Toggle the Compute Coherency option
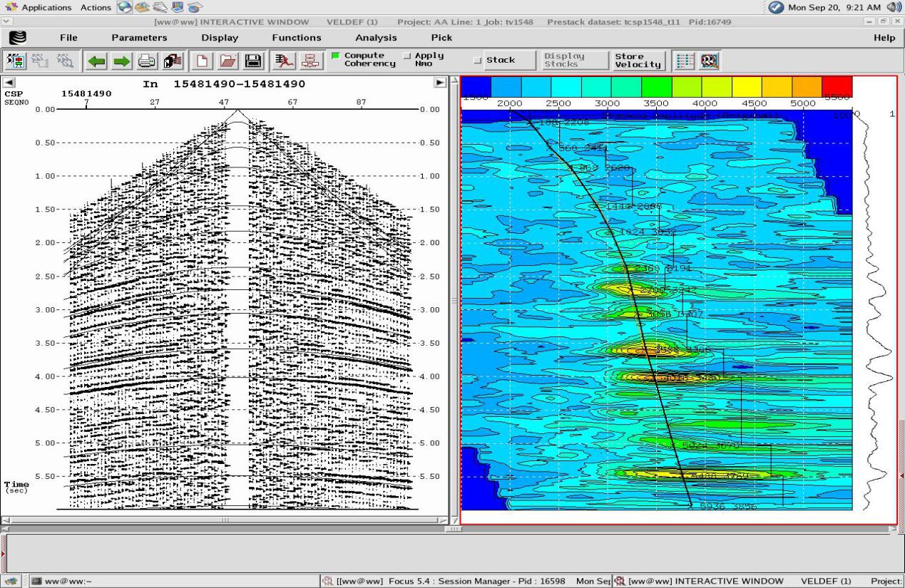905x588 pixels. pos(335,56)
